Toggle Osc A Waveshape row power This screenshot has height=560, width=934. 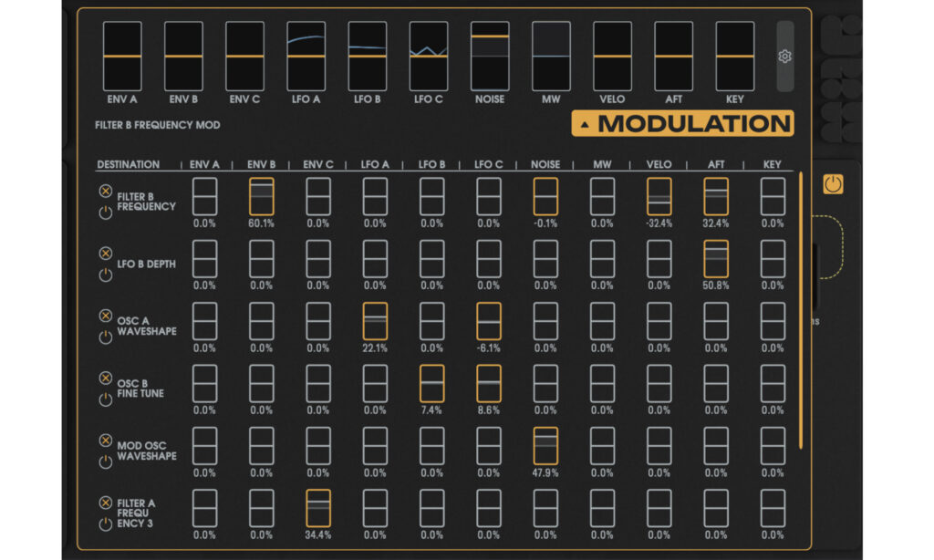105,337
